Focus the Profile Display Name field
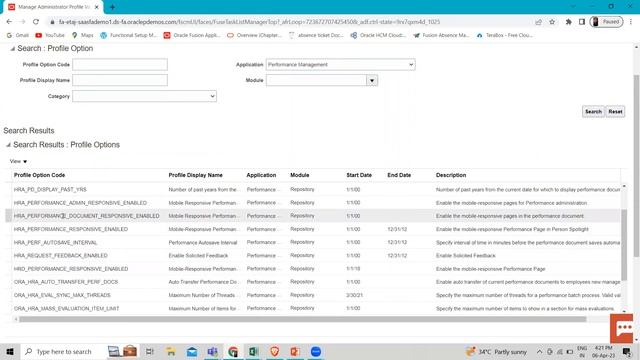The image size is (640, 360). coord(120,80)
